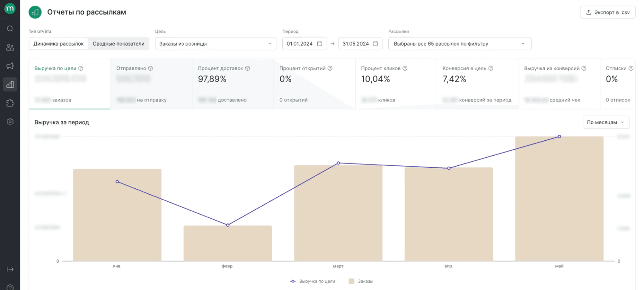Select the Конверсия в цель metric tab
Screen dimensions: 644x290
click(478, 84)
